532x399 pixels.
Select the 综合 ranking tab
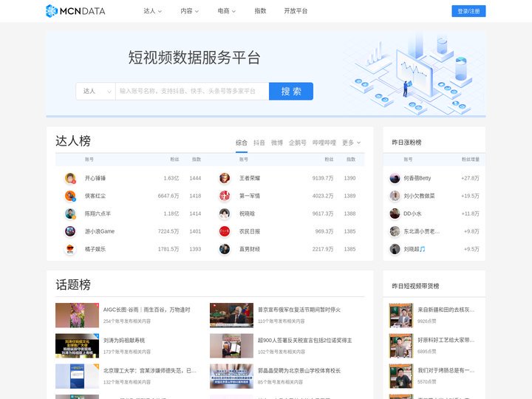(x=242, y=143)
